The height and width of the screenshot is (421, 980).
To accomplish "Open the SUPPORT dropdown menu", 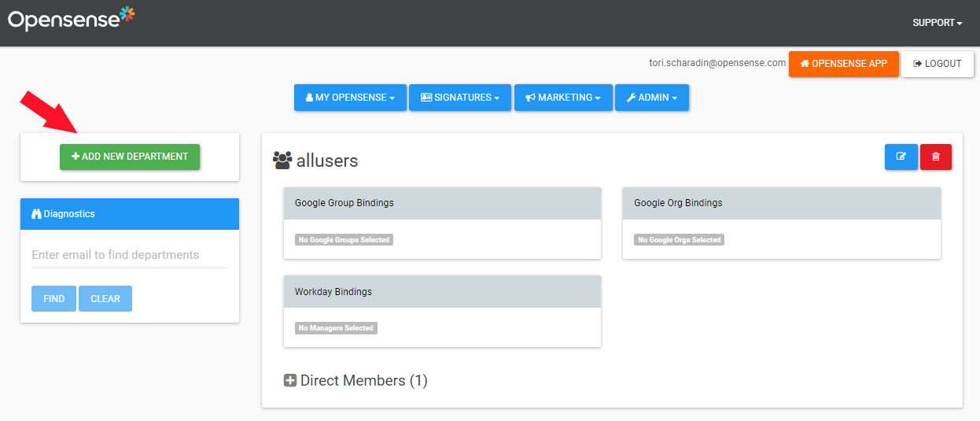I will pos(938,23).
